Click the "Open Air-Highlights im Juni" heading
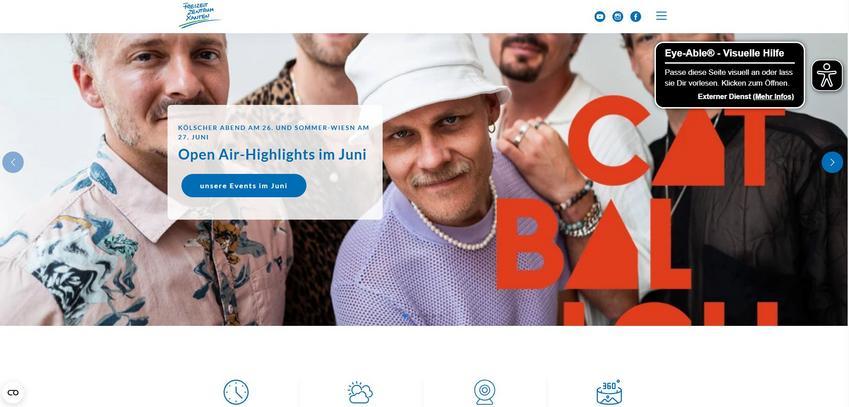Viewport: 849px width, 407px height. (272, 154)
